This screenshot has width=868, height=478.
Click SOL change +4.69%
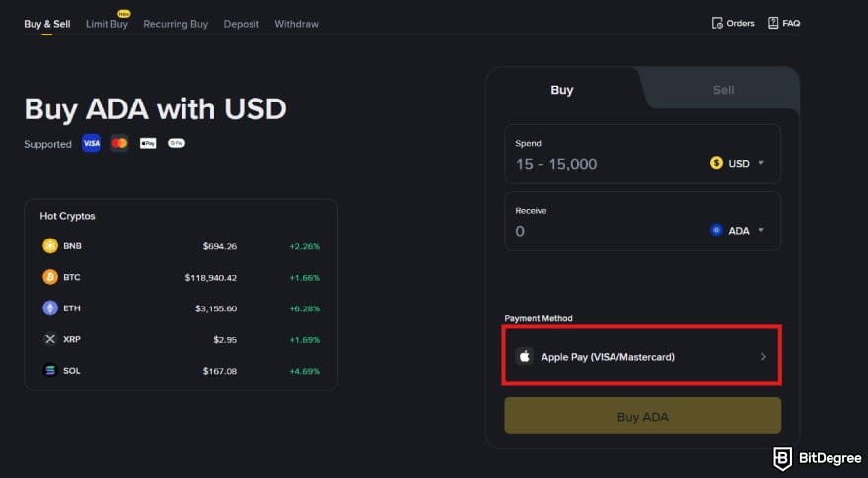click(x=305, y=371)
